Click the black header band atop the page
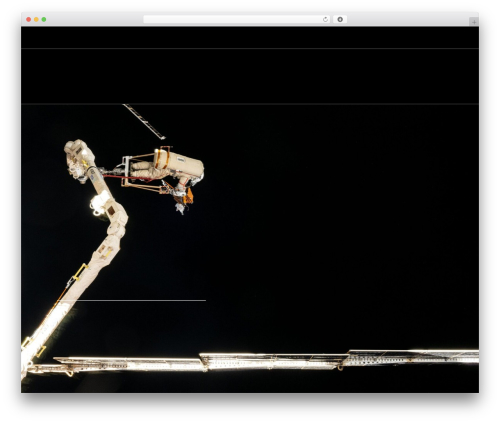This screenshot has width=500, height=423. 250,37
